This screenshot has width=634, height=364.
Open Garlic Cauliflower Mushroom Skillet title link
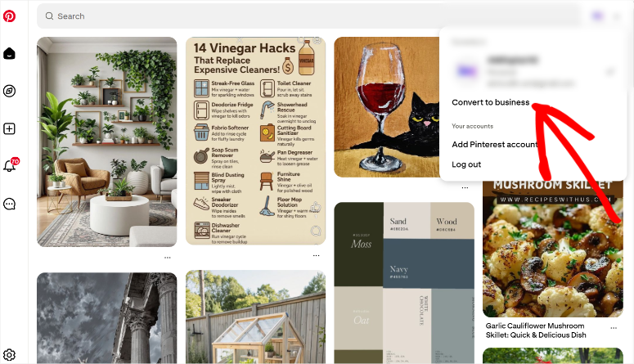pyautogui.click(x=536, y=330)
